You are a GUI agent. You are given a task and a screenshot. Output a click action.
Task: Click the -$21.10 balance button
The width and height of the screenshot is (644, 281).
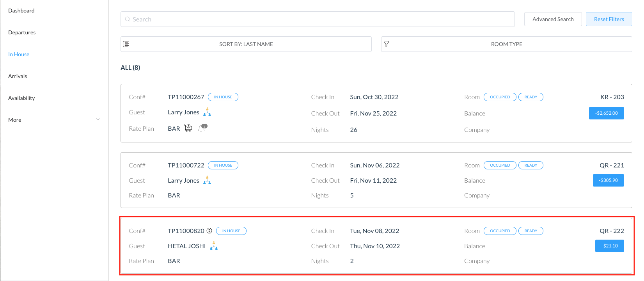point(609,246)
